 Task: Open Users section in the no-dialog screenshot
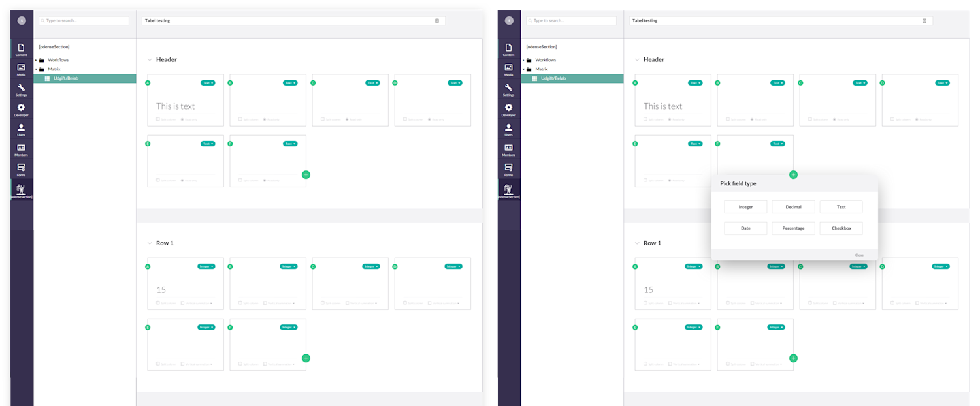click(21, 130)
